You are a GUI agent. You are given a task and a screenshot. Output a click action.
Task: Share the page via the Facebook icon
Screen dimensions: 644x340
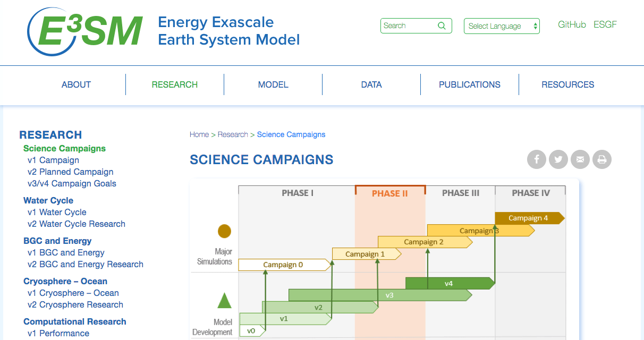536,159
